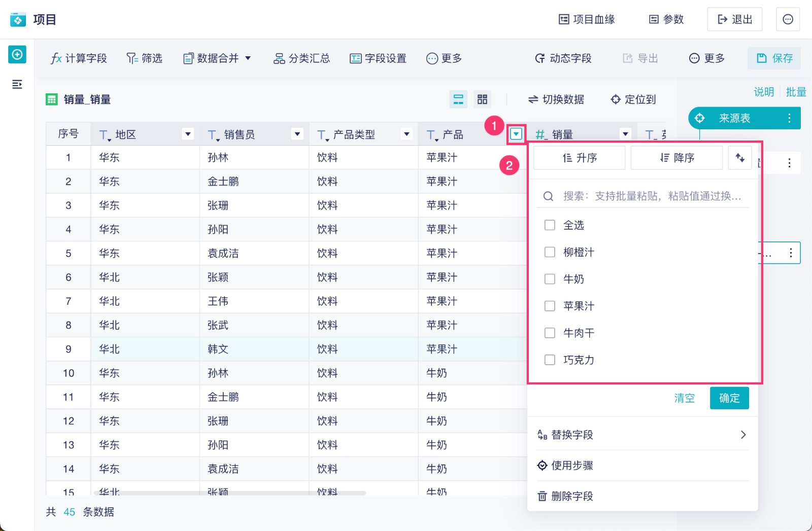Open the second step's vertical dots menu
Screen dimensions: 812x531
pos(789,163)
